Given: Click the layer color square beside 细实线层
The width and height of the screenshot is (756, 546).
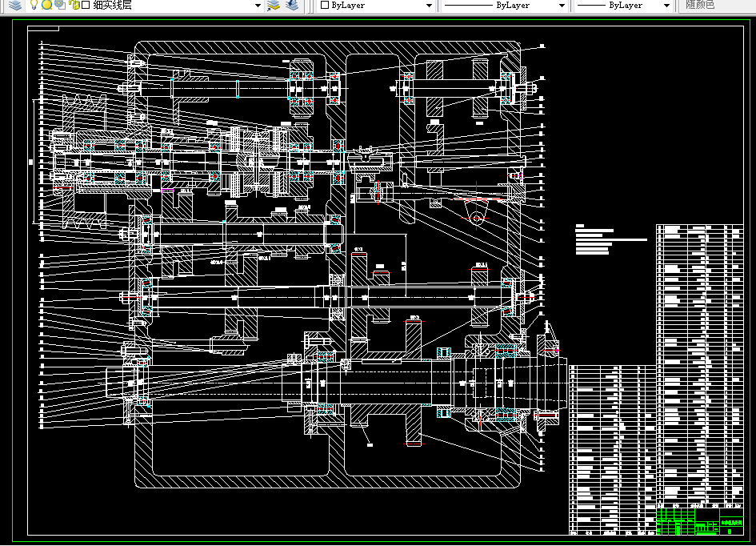Looking at the screenshot, I should tap(86, 6).
